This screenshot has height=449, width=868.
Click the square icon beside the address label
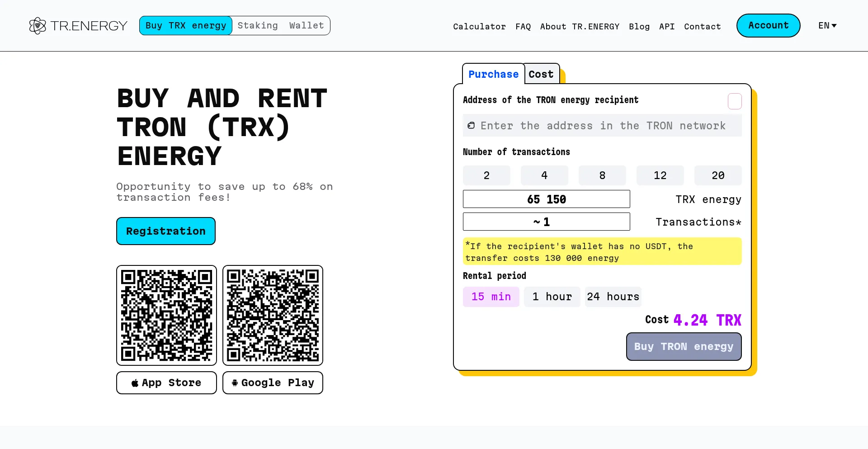[x=735, y=101]
